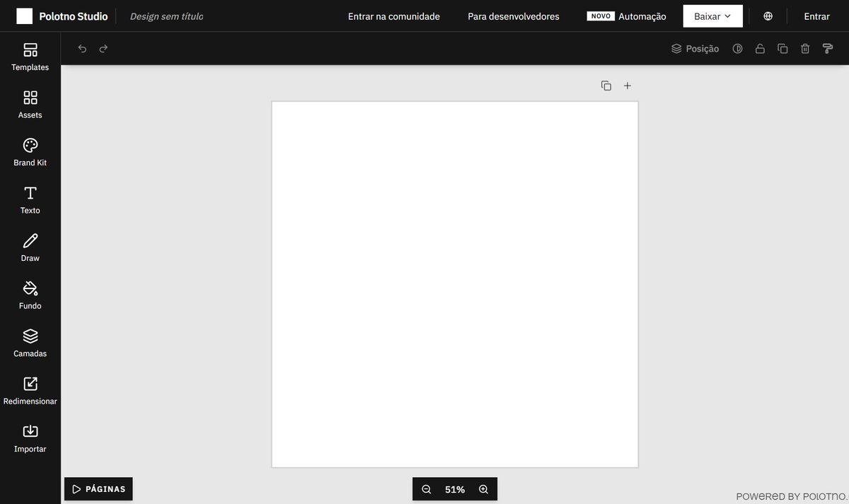Delete the selected element with trash icon
The image size is (849, 504).
click(805, 49)
